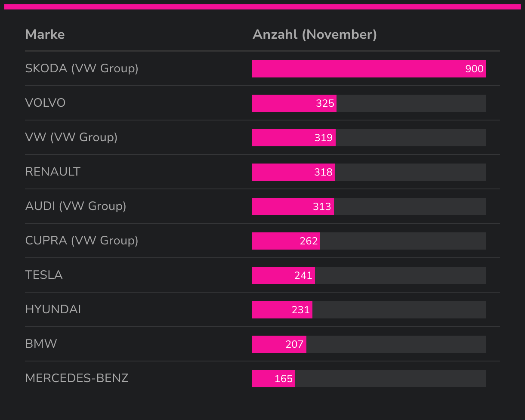This screenshot has height=420, width=525.
Task: Click the Marke column header
Action: coord(45,34)
